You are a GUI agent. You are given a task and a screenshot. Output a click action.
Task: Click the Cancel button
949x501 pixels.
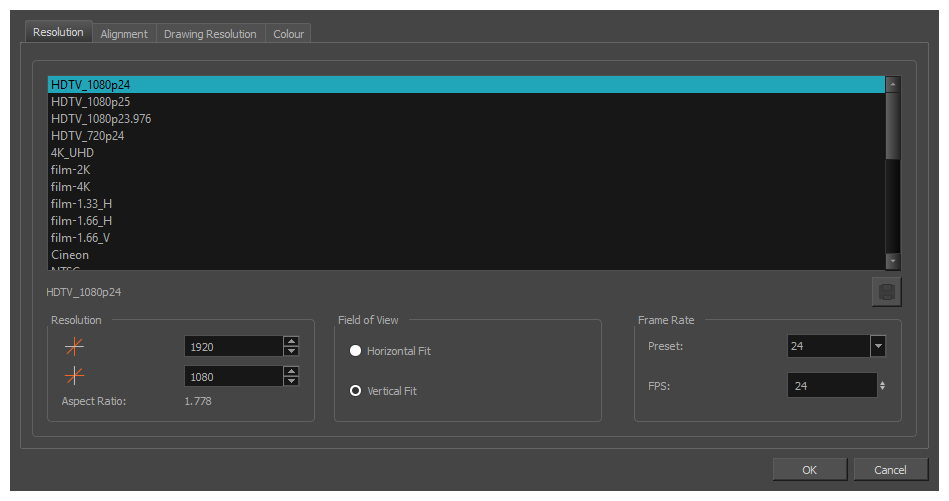[890, 470]
